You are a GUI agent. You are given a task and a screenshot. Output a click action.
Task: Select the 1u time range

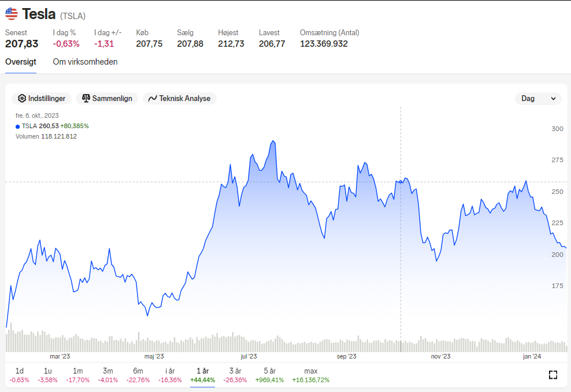click(48, 375)
